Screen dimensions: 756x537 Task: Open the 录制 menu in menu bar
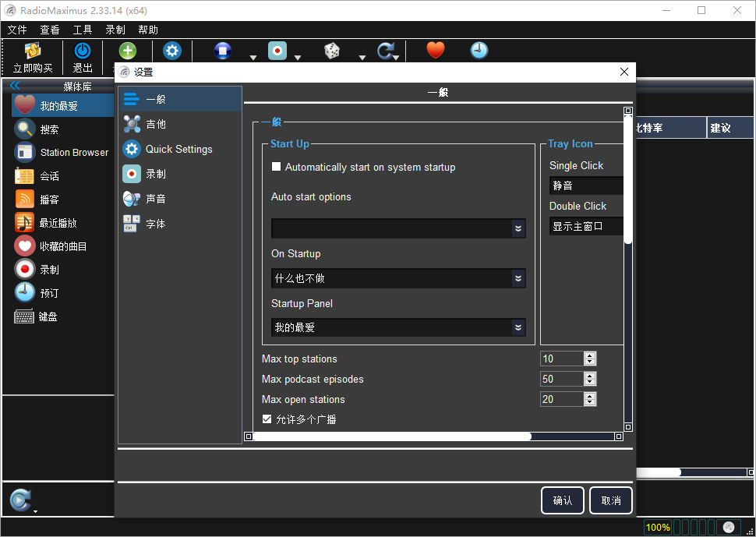[x=115, y=30]
